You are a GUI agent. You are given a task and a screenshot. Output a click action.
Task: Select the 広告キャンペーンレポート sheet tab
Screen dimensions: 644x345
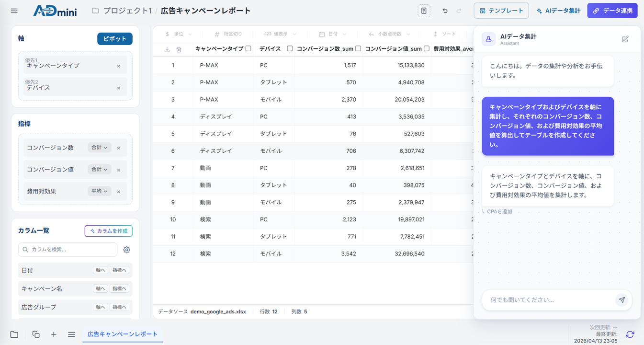123,334
